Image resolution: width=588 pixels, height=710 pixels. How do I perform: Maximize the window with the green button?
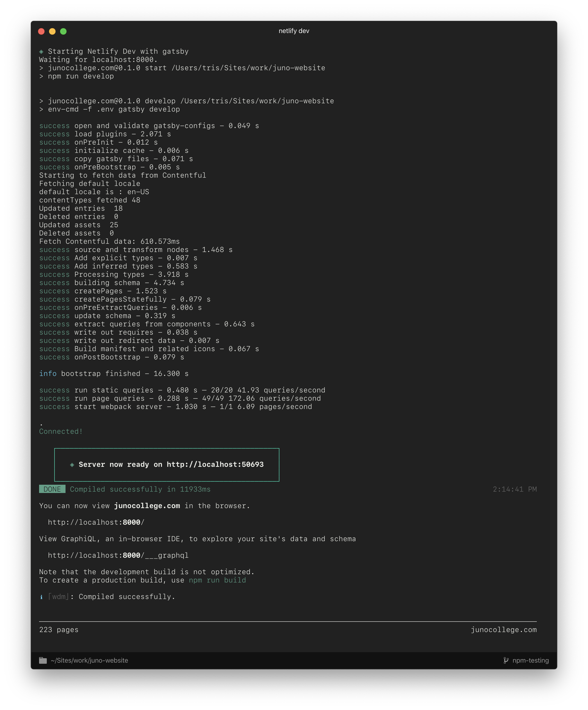(63, 31)
